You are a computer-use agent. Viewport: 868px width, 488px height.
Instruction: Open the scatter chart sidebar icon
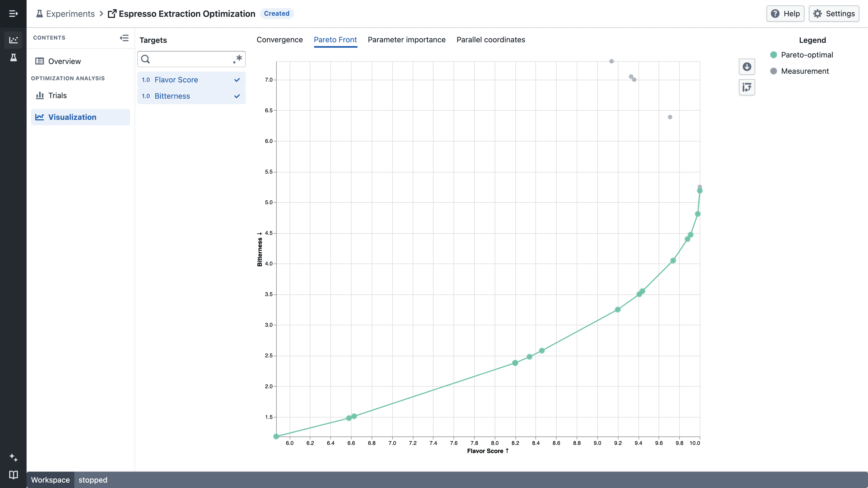click(x=13, y=40)
